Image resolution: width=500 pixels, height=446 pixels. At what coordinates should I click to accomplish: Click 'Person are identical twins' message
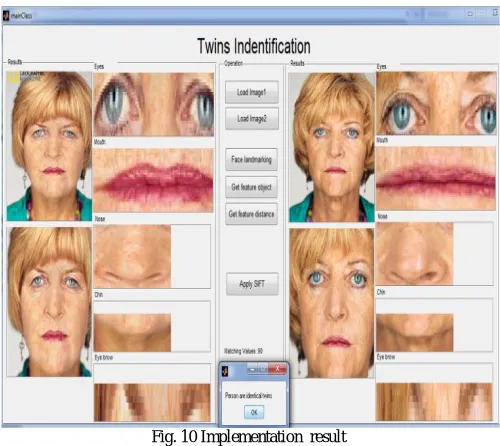pyautogui.click(x=248, y=396)
